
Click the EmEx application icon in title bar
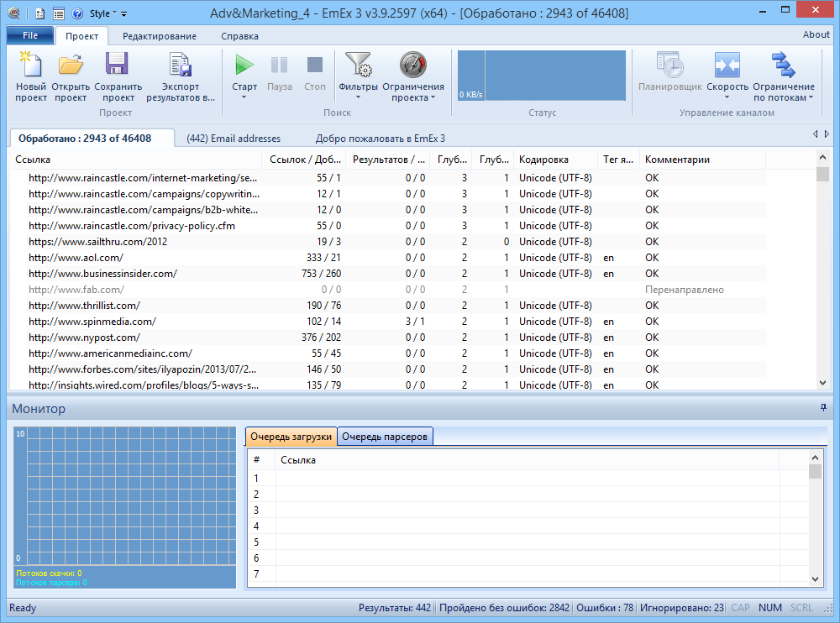(x=14, y=13)
